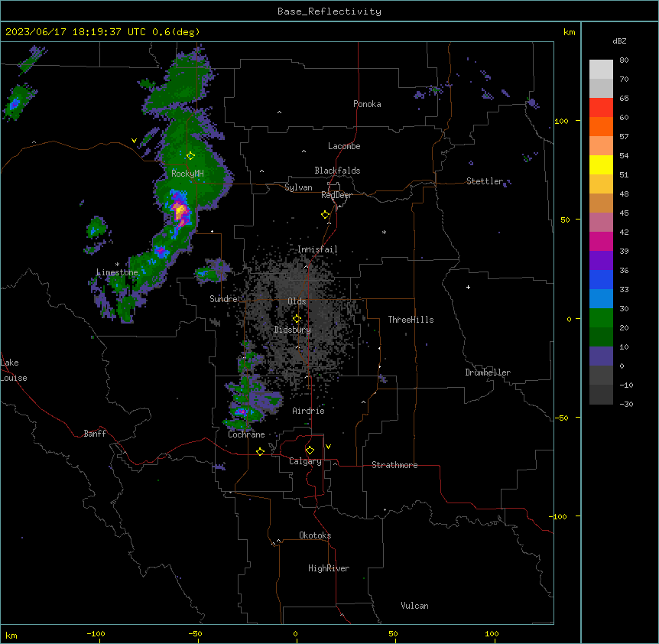Click the Cochrane label

246,434
